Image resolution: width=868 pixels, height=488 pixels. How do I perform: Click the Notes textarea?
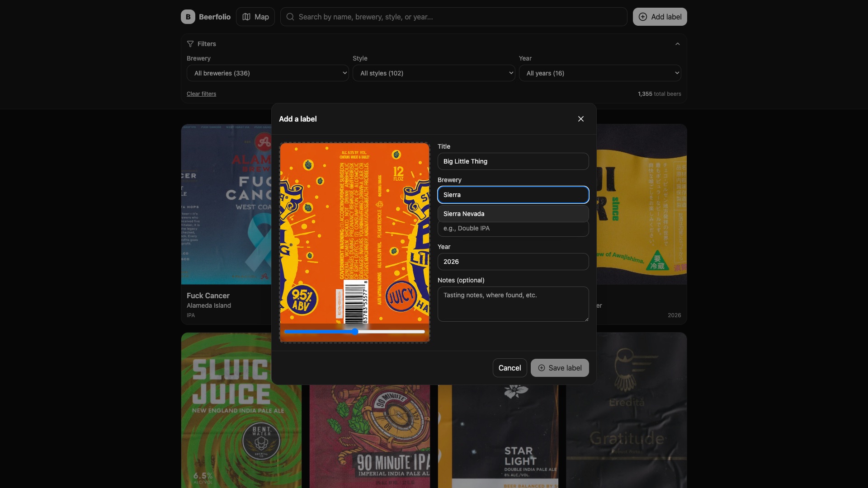(513, 304)
